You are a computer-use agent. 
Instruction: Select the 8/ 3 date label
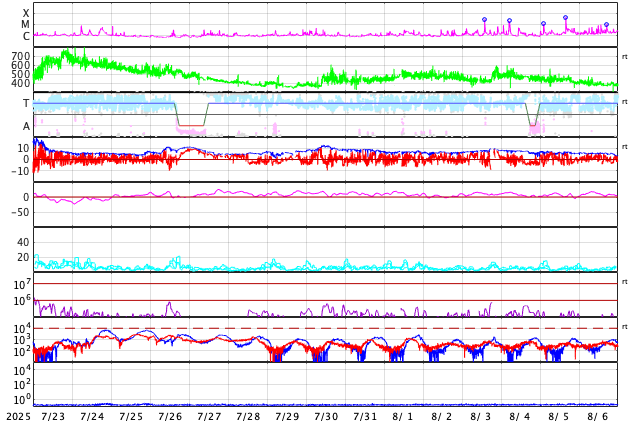pos(481,417)
